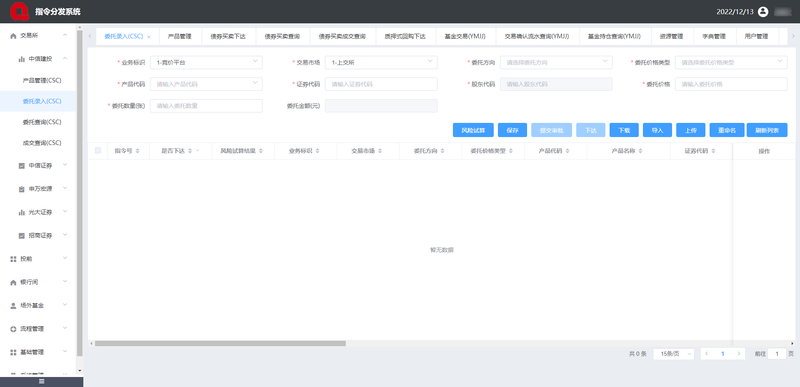This screenshot has height=387, width=800.
Task: Sort by the 指令号 column arrows
Action: [138, 151]
